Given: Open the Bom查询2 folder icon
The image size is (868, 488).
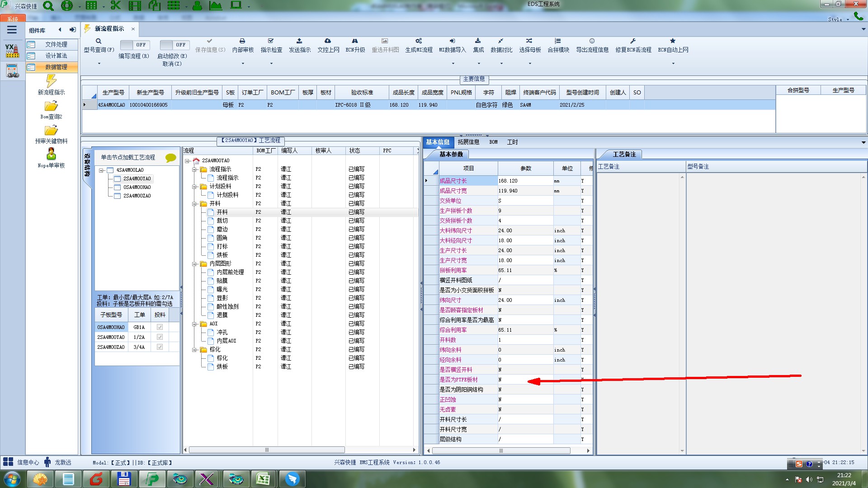Looking at the screenshot, I should (51, 106).
